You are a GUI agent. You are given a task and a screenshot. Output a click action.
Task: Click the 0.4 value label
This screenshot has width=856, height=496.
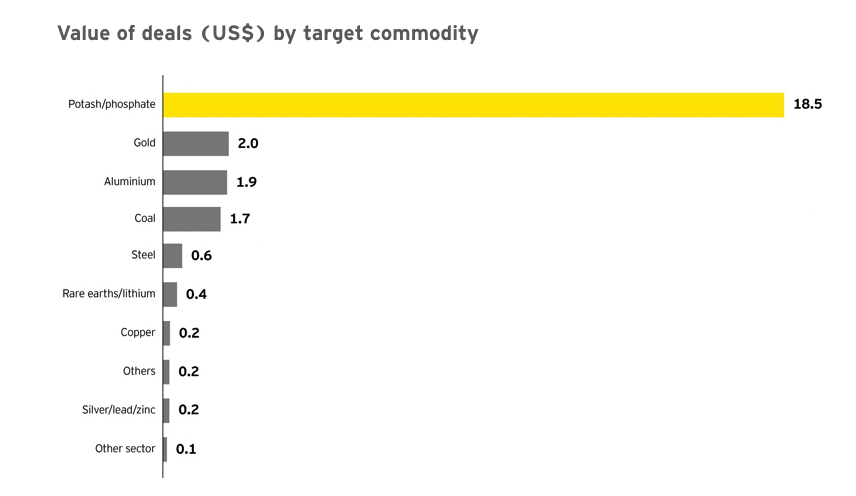(x=196, y=294)
